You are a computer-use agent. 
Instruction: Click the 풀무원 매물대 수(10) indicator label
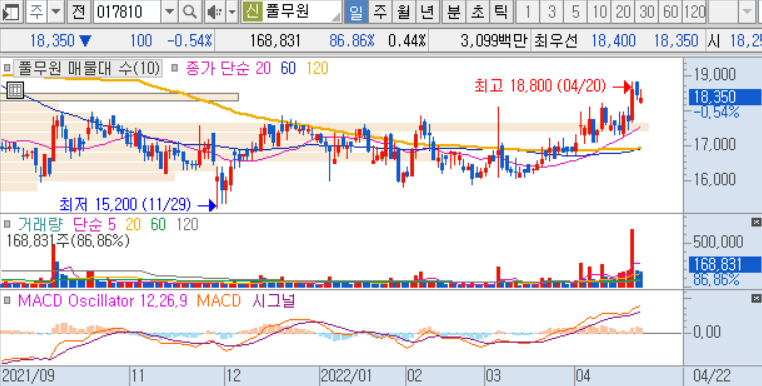point(87,69)
